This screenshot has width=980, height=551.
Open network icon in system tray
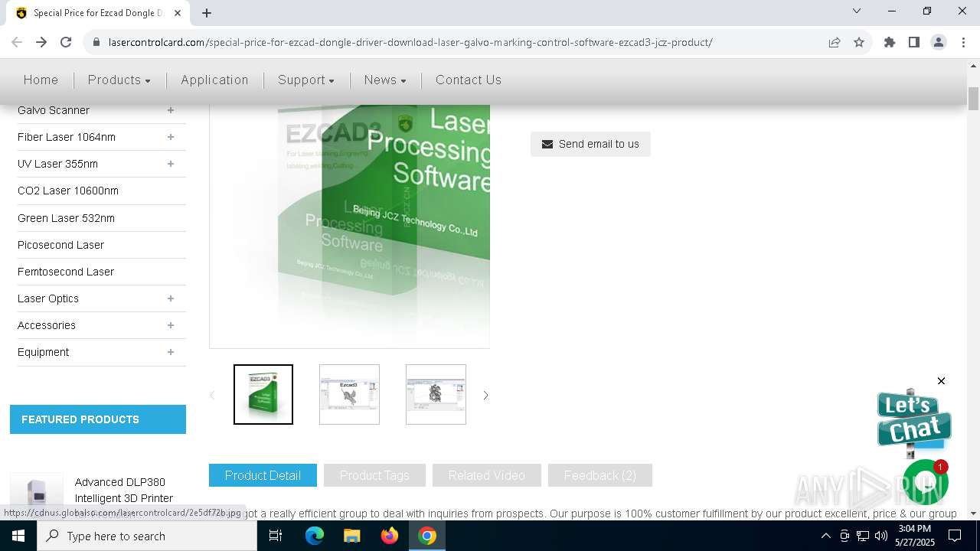click(x=863, y=536)
